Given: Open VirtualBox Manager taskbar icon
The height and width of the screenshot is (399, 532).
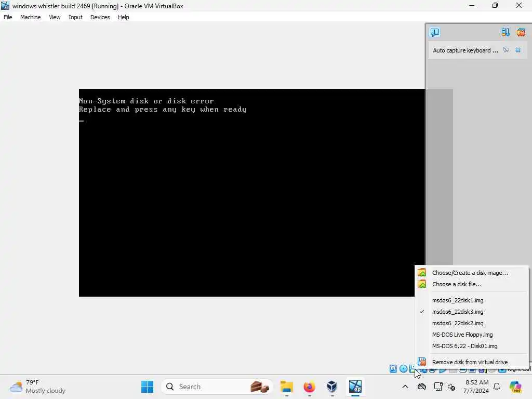Looking at the screenshot, I should click(x=332, y=387).
